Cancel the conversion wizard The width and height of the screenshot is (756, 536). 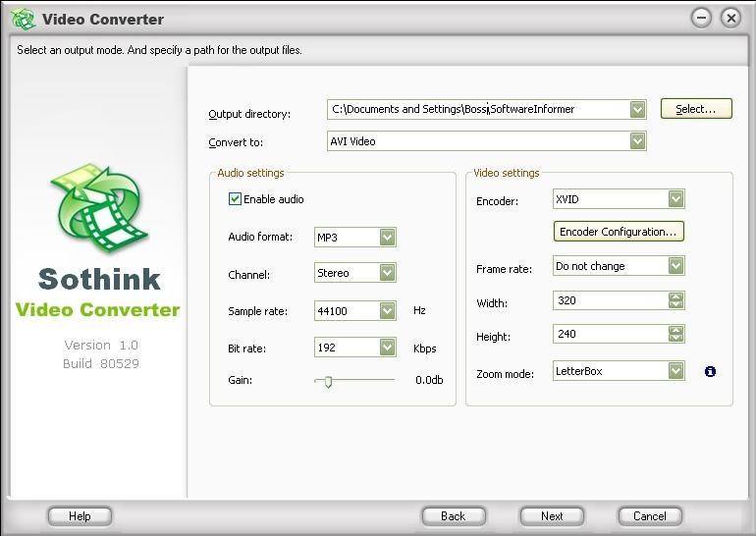coord(650,516)
